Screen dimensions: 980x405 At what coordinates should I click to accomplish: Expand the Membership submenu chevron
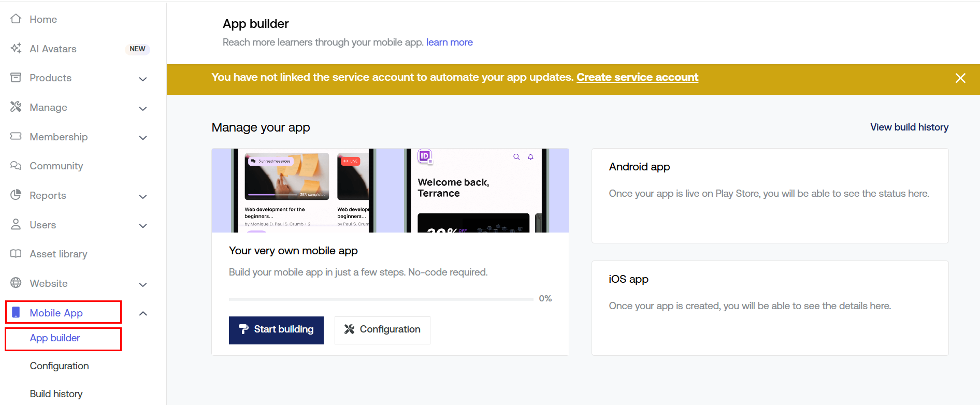click(x=143, y=138)
